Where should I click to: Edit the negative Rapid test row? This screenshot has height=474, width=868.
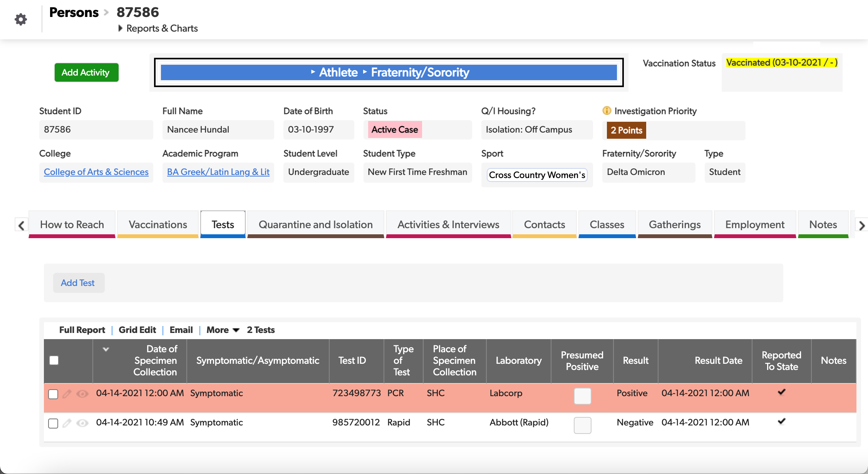pos(67,422)
